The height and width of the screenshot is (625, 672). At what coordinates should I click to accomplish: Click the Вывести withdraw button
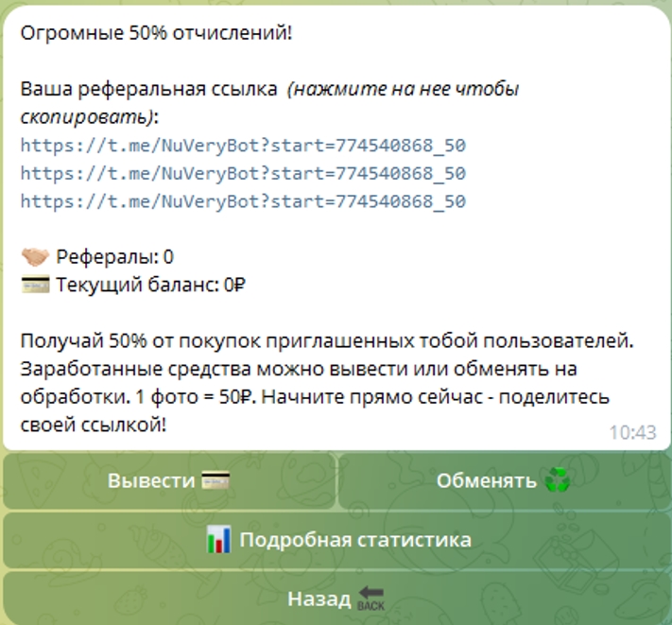point(169,480)
